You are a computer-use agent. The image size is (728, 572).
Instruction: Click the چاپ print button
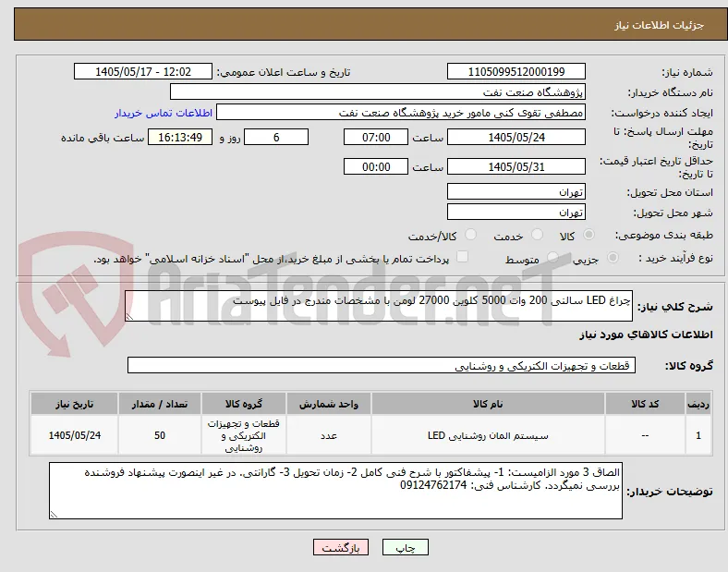pyautogui.click(x=406, y=548)
